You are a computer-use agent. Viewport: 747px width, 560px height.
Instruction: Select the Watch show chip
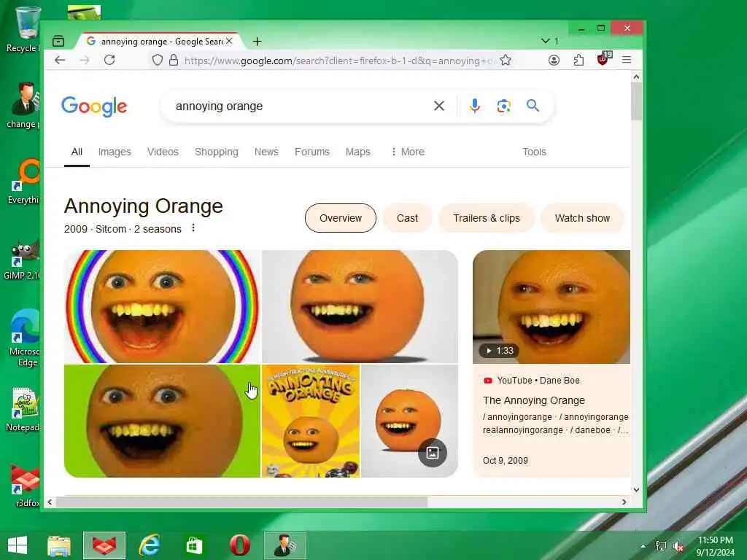tap(582, 218)
